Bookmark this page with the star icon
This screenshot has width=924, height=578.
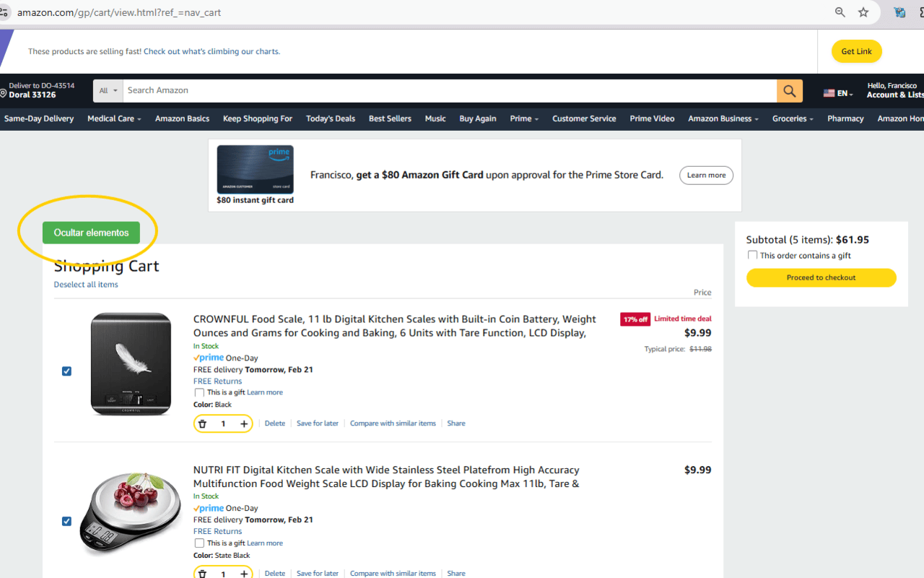click(863, 12)
